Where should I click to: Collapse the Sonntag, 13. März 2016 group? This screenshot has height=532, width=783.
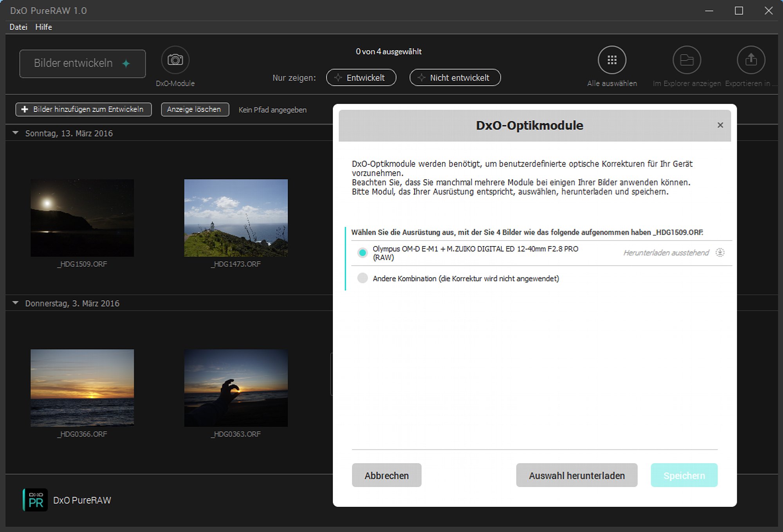click(x=16, y=133)
